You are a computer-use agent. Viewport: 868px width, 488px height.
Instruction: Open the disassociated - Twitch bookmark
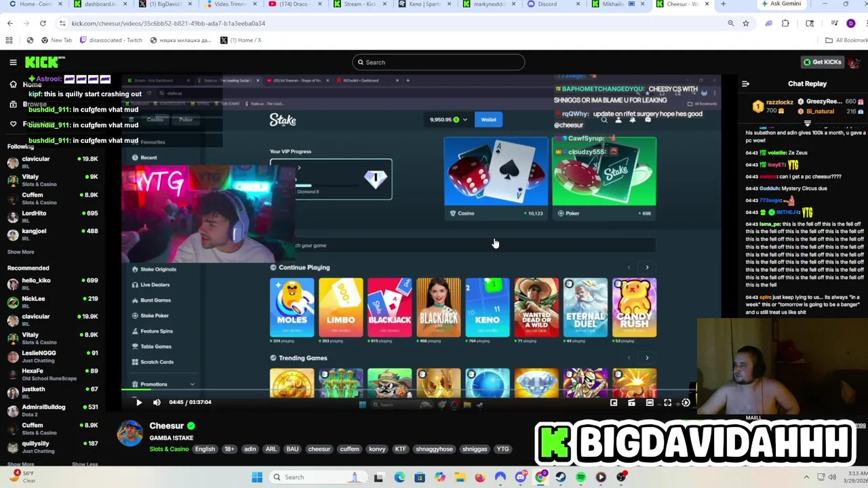click(111, 40)
